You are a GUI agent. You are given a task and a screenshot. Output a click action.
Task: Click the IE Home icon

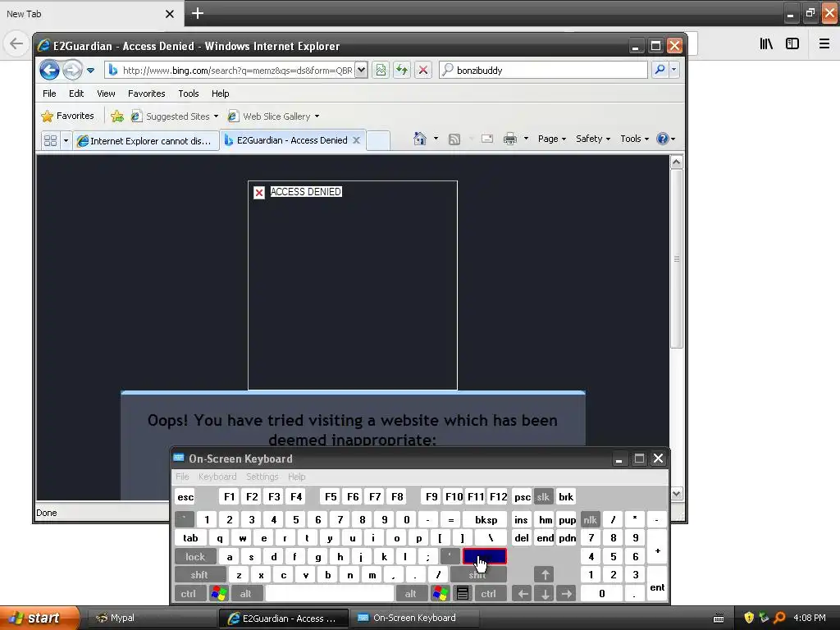click(419, 139)
